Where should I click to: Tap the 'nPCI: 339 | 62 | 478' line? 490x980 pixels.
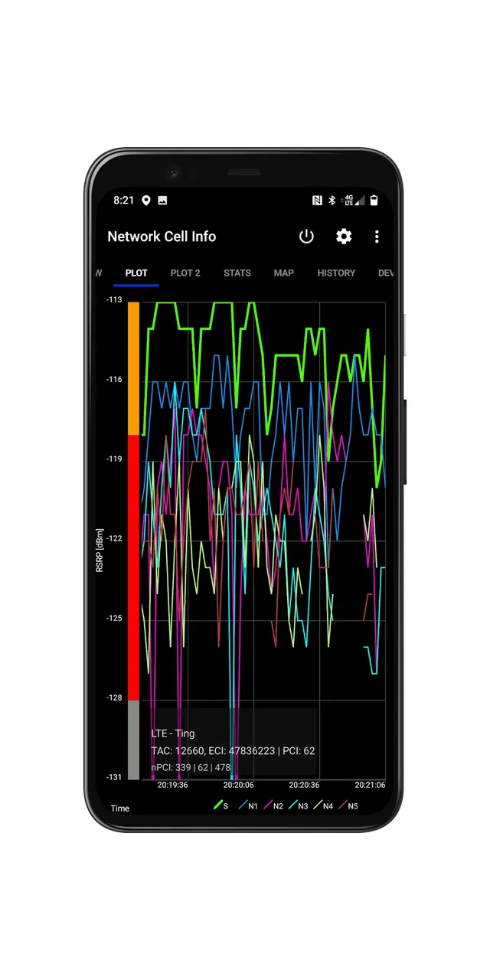click(191, 767)
